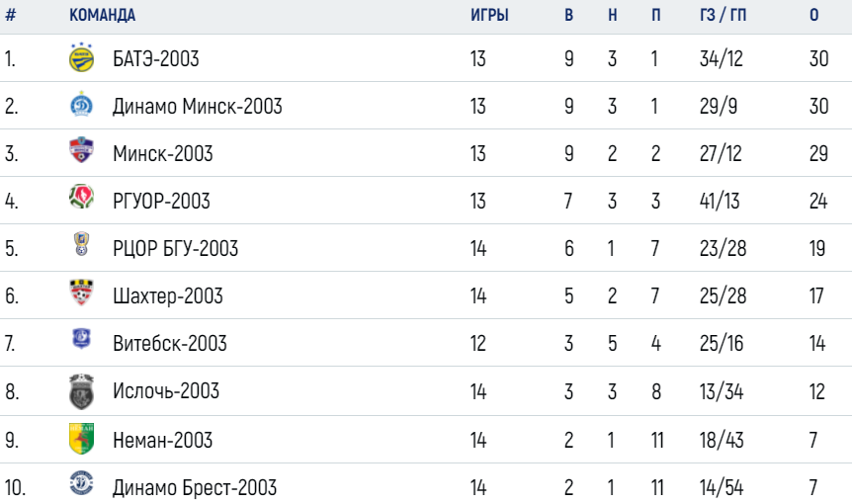Select the РЦОР БГУ-2003 team name

pyautogui.click(x=176, y=249)
